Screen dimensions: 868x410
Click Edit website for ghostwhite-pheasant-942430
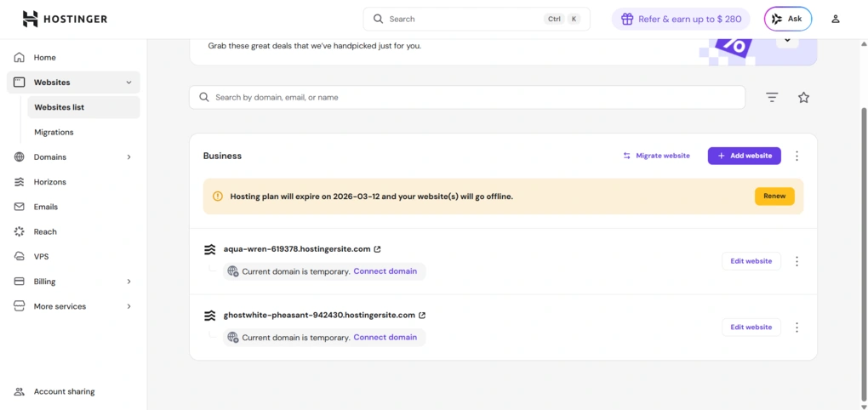[x=751, y=327]
